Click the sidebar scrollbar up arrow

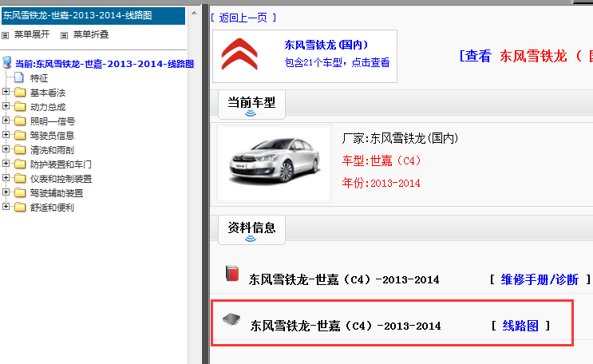(x=194, y=14)
